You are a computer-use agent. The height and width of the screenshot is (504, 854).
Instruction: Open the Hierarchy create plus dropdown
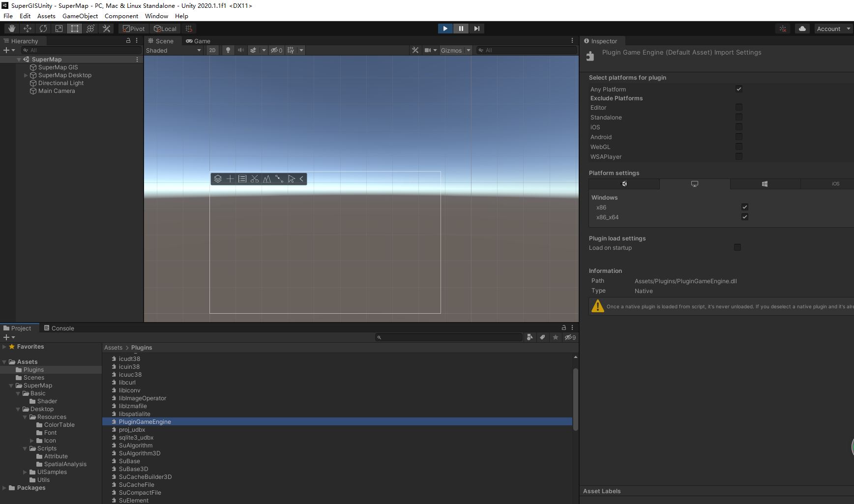9,50
